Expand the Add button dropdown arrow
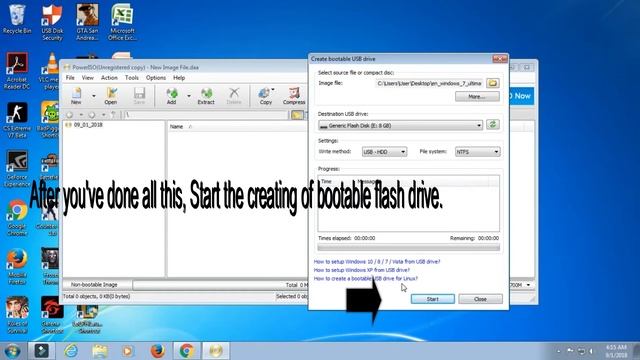Viewport: 640px width, 360px height. tap(189, 96)
